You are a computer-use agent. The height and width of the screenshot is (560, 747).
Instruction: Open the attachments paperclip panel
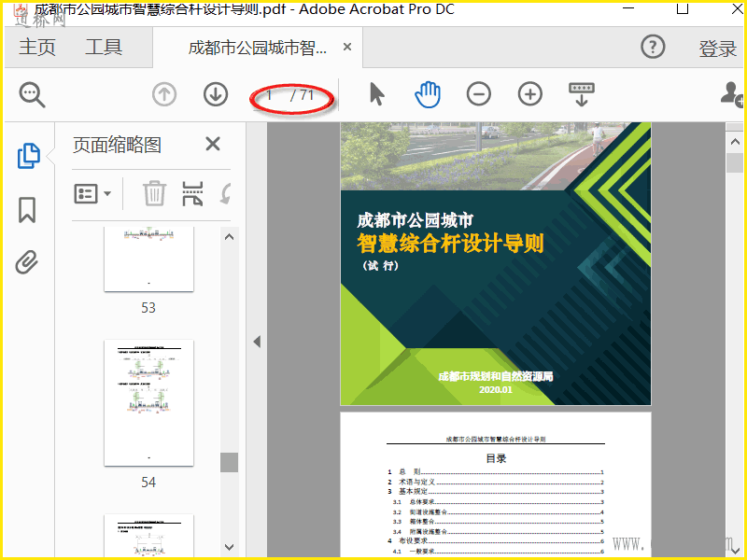[x=27, y=262]
